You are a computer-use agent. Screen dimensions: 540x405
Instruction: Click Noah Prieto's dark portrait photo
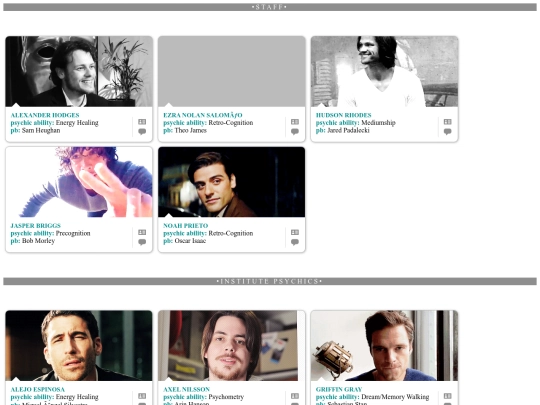point(231,182)
